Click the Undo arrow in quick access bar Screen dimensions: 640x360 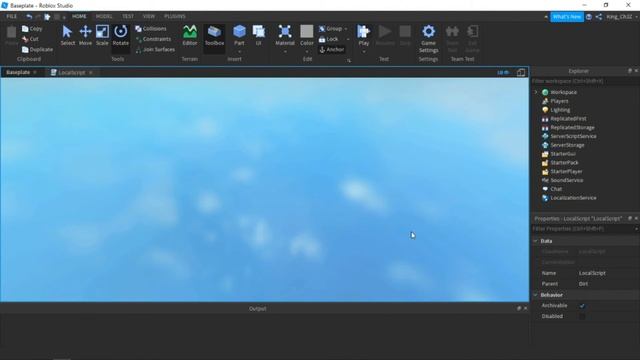pyautogui.click(x=29, y=16)
